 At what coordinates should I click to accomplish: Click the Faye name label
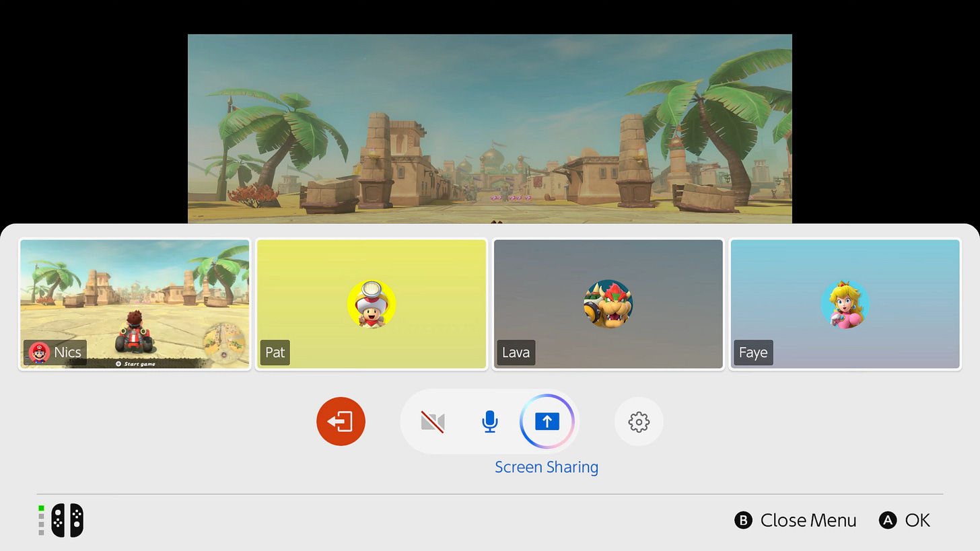(753, 353)
